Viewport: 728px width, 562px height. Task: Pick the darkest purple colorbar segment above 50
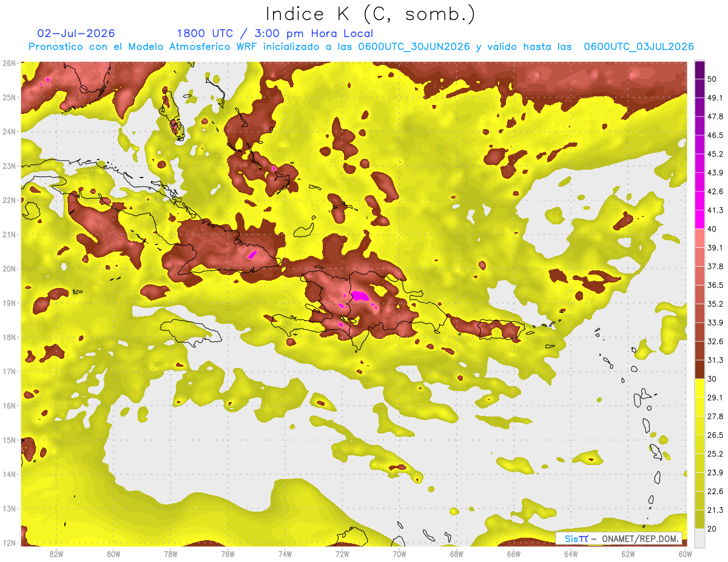(699, 70)
